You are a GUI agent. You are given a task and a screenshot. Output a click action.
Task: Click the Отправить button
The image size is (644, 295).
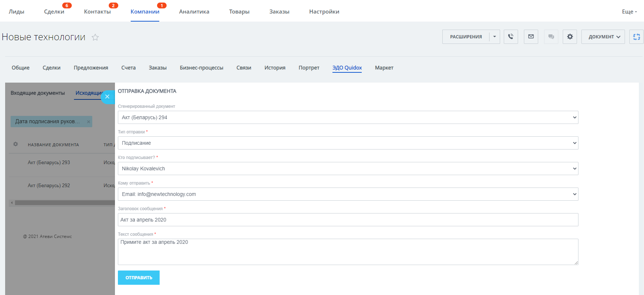click(139, 277)
